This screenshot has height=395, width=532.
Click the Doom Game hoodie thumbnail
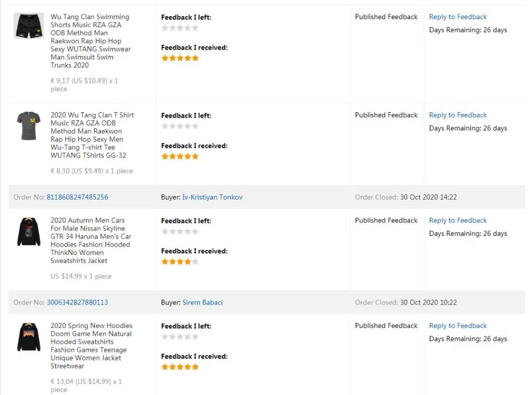click(29, 336)
